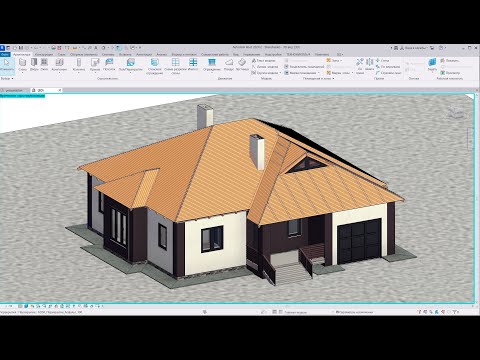Switch to the Вставка ribbon tab
Screen dimensions: 480x360
pos(125,54)
